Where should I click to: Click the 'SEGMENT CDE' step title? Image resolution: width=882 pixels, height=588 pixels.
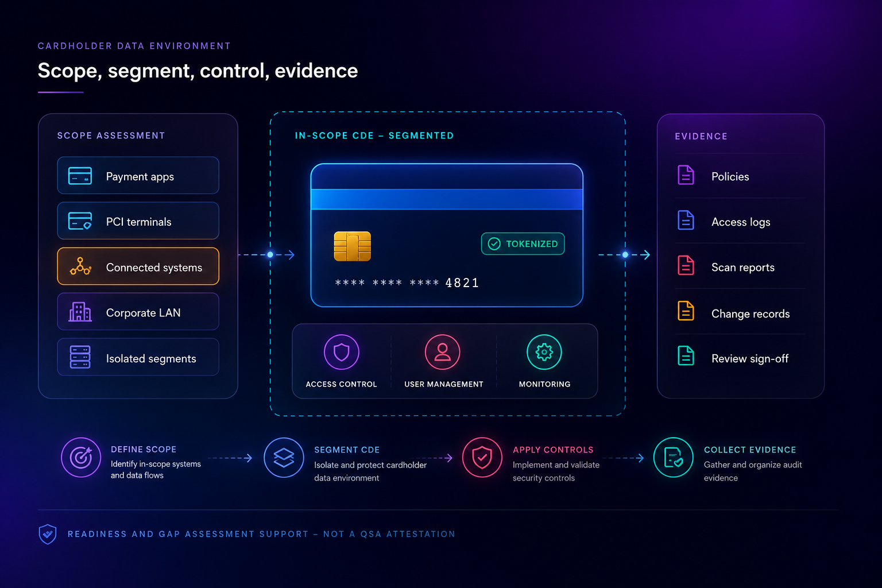pos(347,450)
